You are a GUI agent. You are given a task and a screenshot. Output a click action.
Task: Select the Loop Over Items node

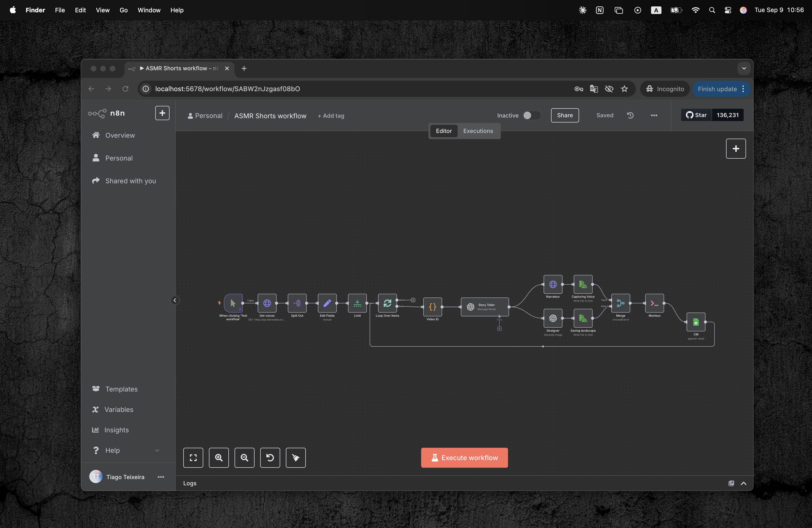coord(387,303)
